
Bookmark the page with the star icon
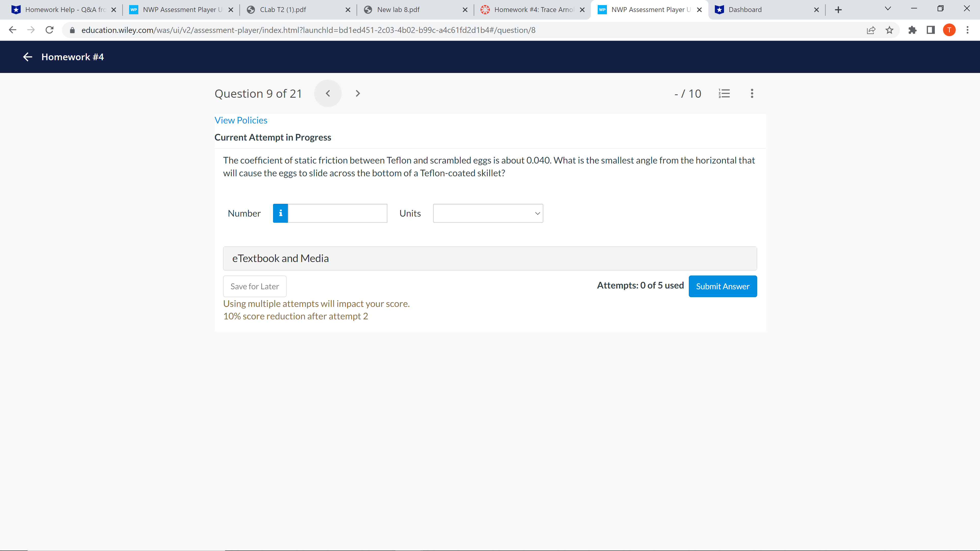pyautogui.click(x=889, y=30)
